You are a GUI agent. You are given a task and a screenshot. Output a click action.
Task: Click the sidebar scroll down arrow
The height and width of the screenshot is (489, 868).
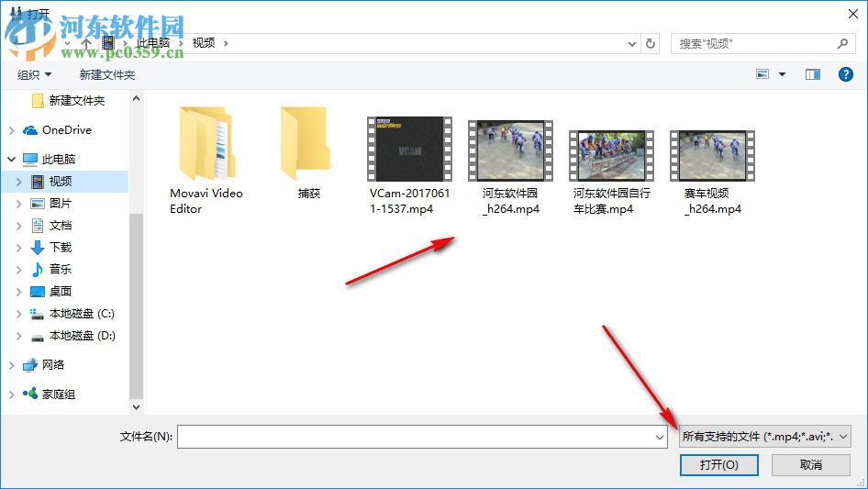click(x=136, y=407)
